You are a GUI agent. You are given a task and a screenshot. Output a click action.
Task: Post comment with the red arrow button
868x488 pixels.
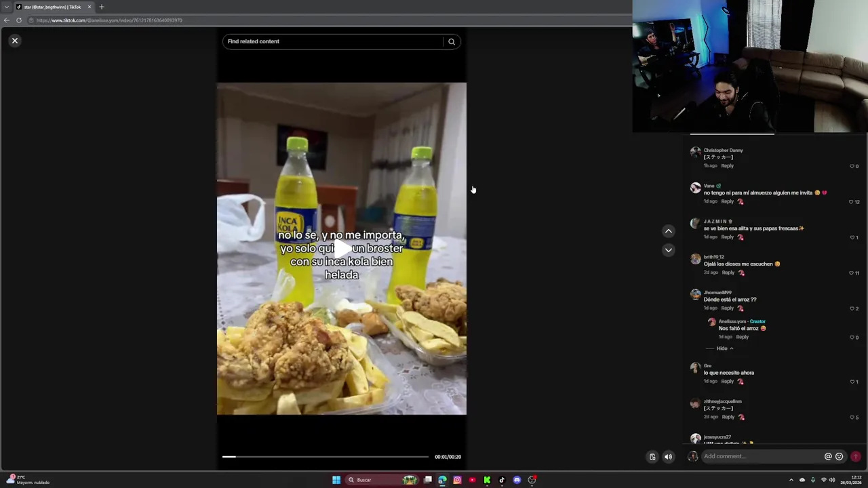click(x=856, y=457)
